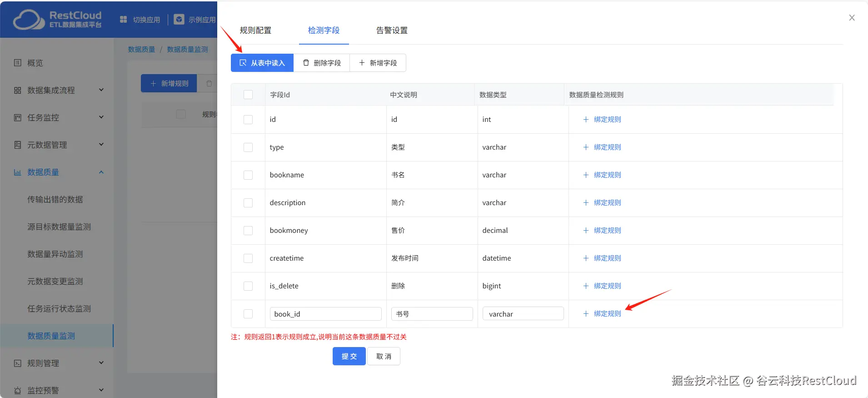The image size is (868, 398).
Task: Cancel with the 取消 button
Action: [384, 356]
